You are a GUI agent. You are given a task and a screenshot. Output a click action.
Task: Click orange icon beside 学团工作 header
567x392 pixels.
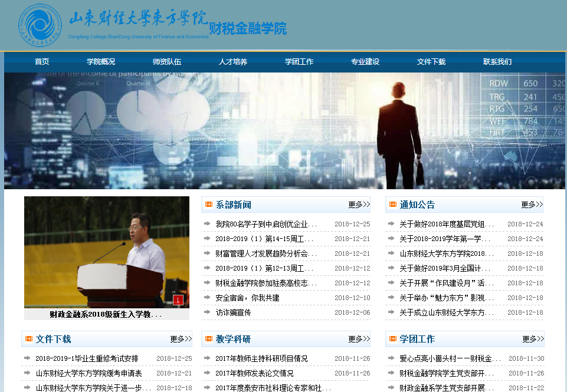pos(392,339)
